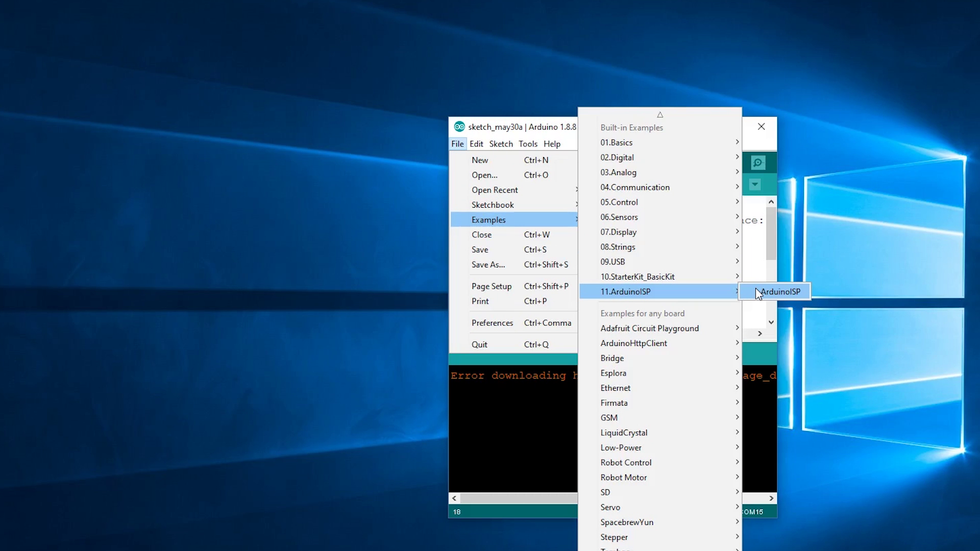Choose Quit in the File menu
The height and width of the screenshot is (551, 980).
514,344
